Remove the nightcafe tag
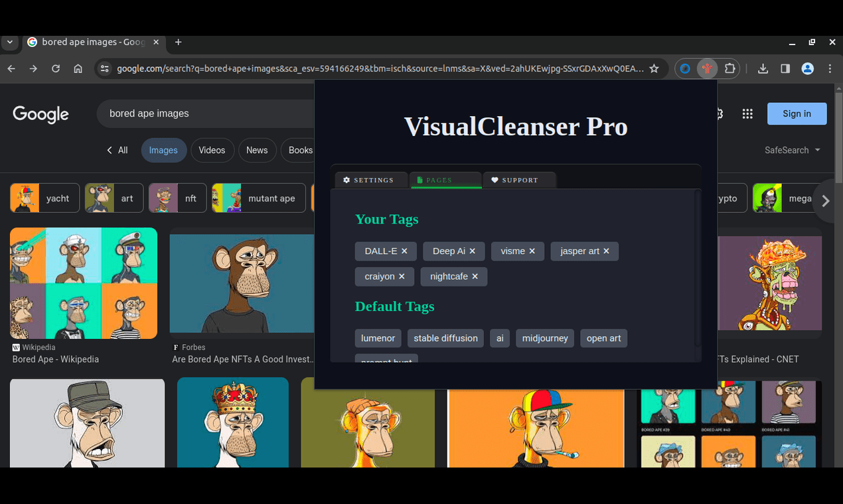This screenshot has width=843, height=504. 475,277
